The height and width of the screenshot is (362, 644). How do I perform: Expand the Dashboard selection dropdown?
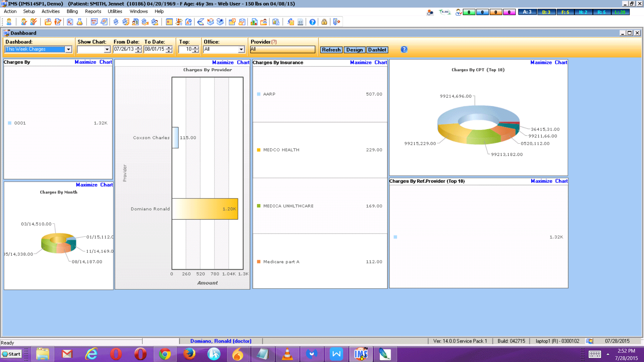click(x=68, y=50)
